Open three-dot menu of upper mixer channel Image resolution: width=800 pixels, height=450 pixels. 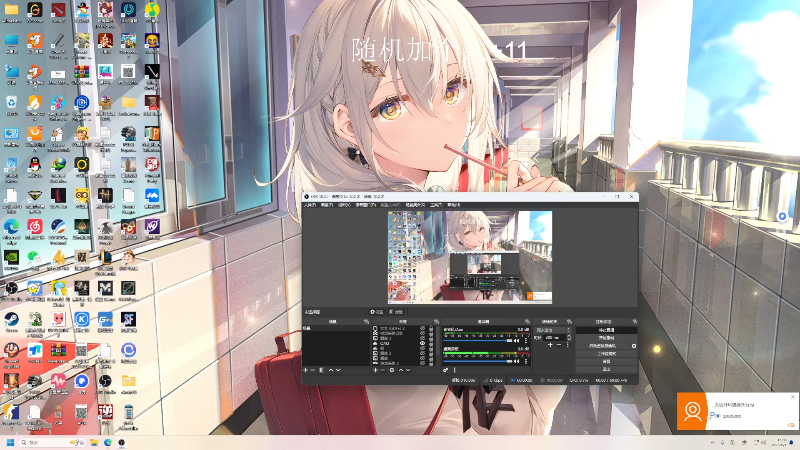[526, 340]
